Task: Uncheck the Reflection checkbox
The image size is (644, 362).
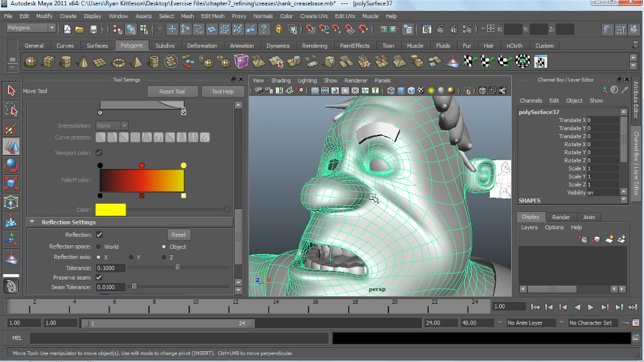Action: (x=99, y=235)
